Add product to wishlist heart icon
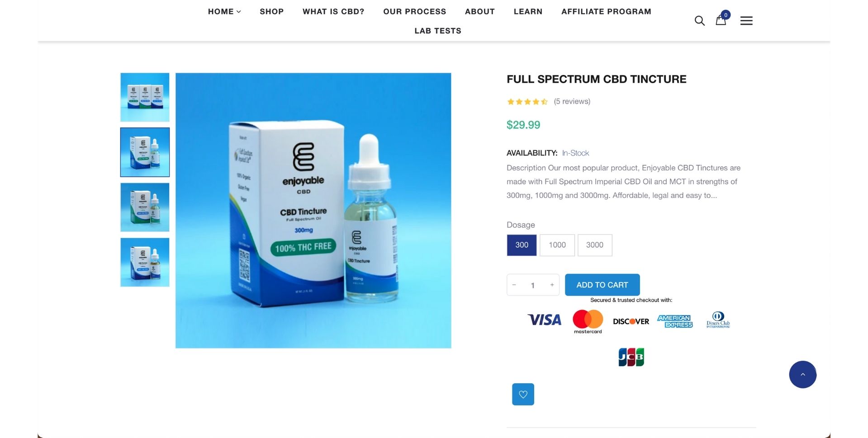The image size is (868, 438). pyautogui.click(x=523, y=394)
